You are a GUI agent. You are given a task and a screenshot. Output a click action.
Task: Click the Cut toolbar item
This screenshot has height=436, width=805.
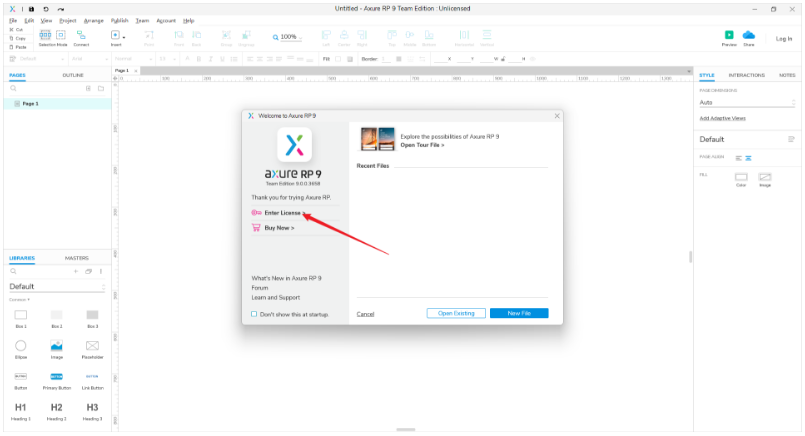pyautogui.click(x=16, y=30)
